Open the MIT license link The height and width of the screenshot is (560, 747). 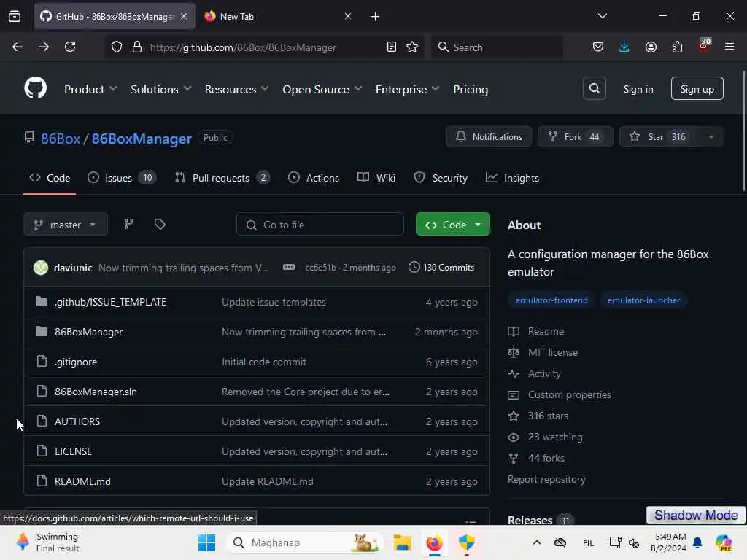(x=552, y=352)
